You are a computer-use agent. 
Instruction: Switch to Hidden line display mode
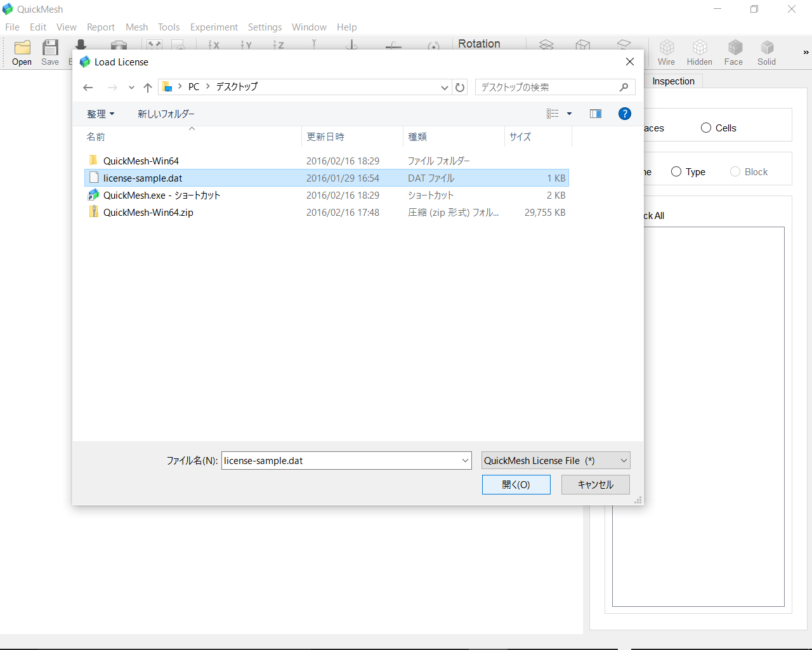click(699, 53)
